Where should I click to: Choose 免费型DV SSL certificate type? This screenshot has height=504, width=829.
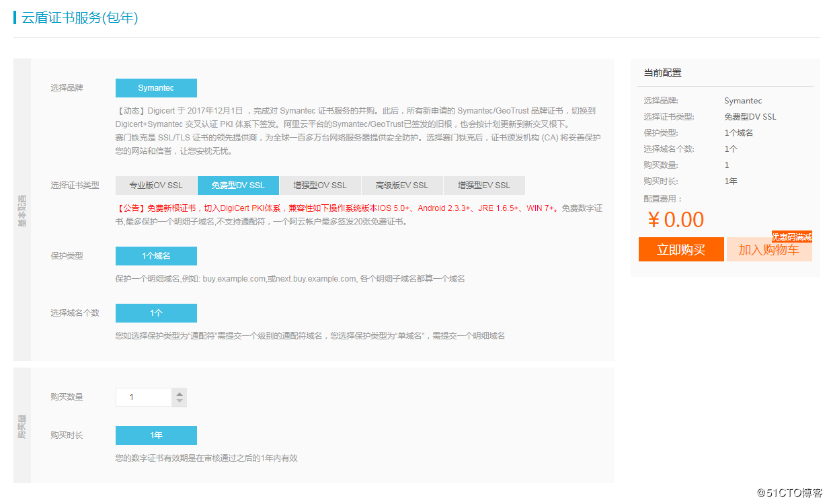pyautogui.click(x=238, y=185)
